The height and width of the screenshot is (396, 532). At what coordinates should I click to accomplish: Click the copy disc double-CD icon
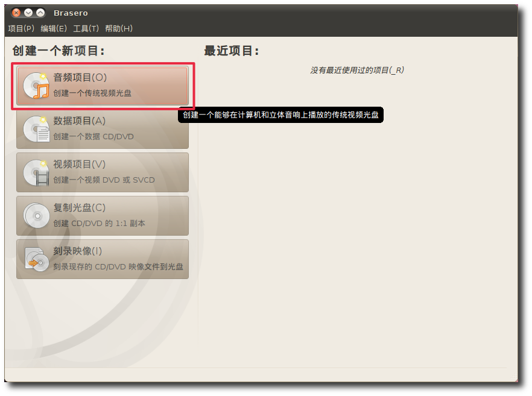[36, 216]
